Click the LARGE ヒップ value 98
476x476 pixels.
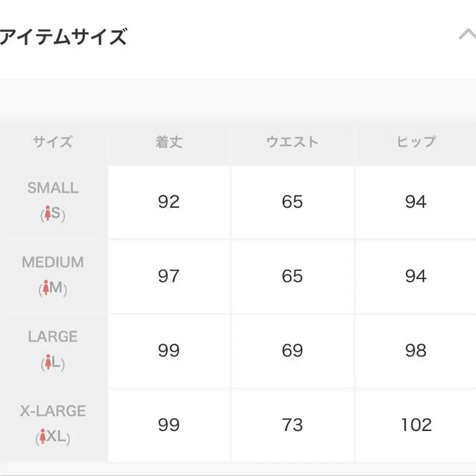(x=416, y=351)
